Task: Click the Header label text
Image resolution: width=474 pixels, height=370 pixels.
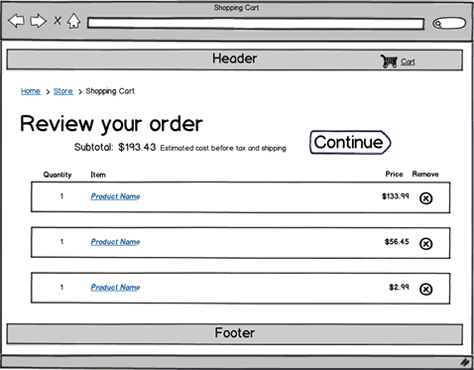Action: click(235, 59)
